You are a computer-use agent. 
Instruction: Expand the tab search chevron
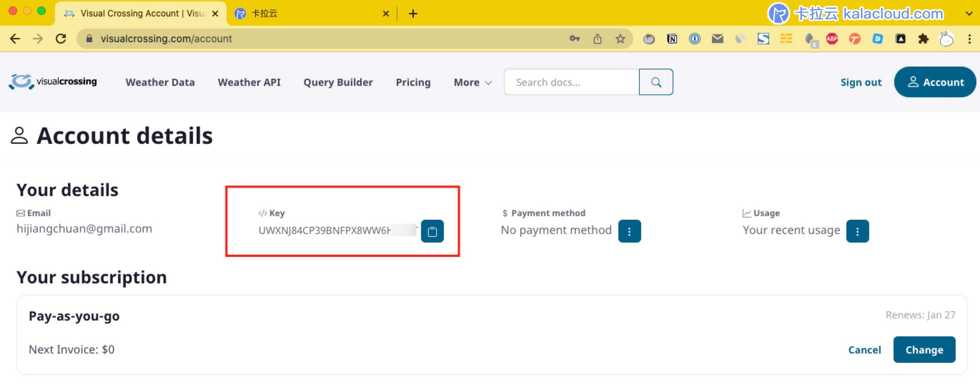pos(969,13)
